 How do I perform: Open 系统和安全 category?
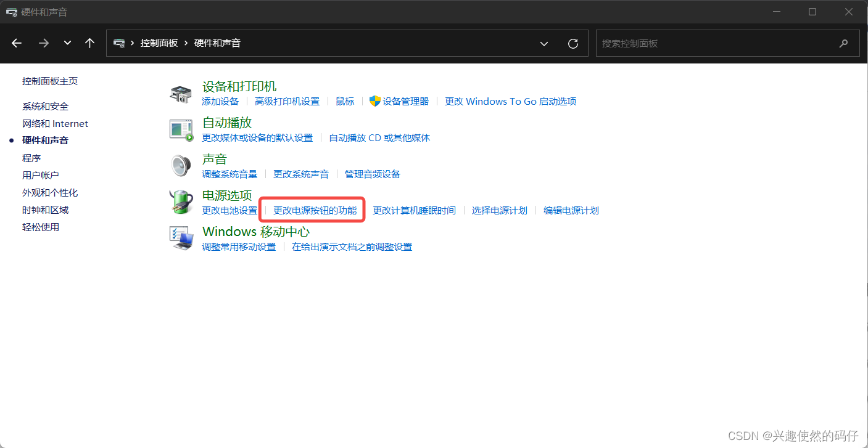click(46, 107)
